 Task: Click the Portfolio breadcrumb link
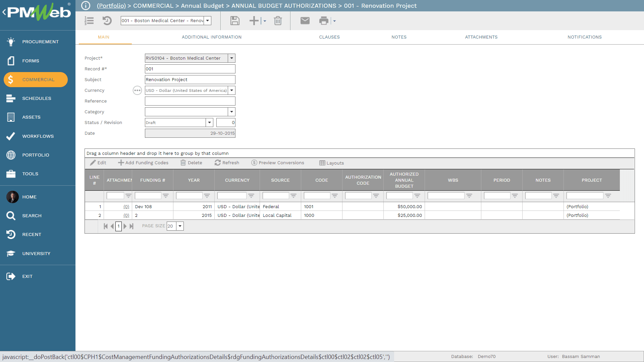(111, 6)
